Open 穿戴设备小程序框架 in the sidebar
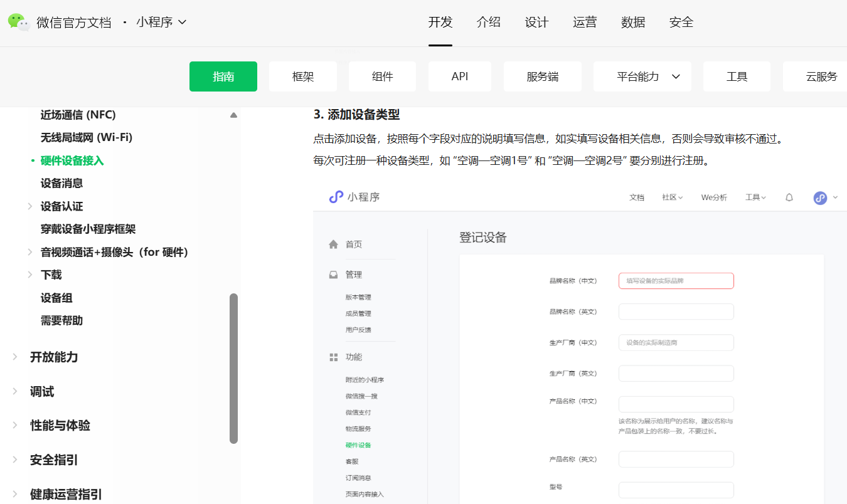 click(x=88, y=229)
